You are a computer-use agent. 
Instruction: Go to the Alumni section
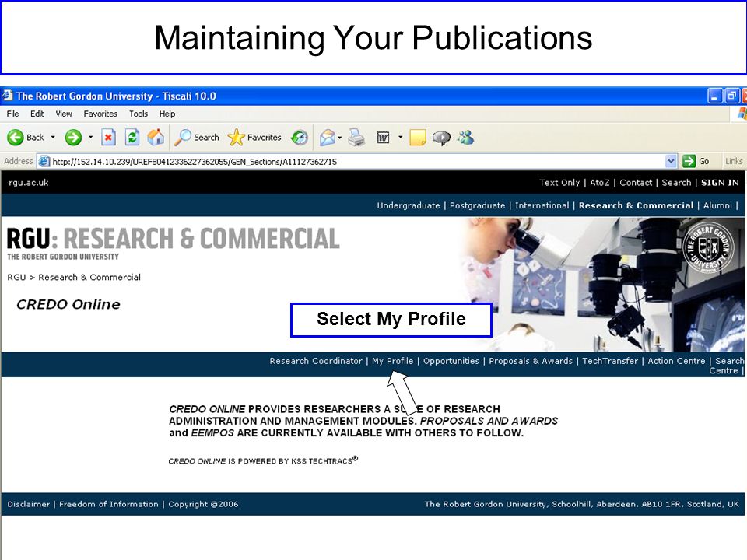[717, 205]
